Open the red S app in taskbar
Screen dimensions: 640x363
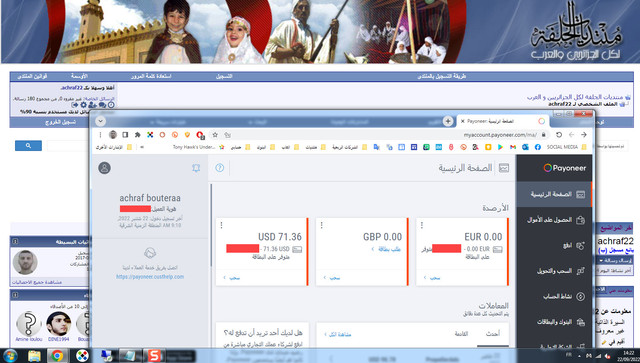[x=154, y=356]
